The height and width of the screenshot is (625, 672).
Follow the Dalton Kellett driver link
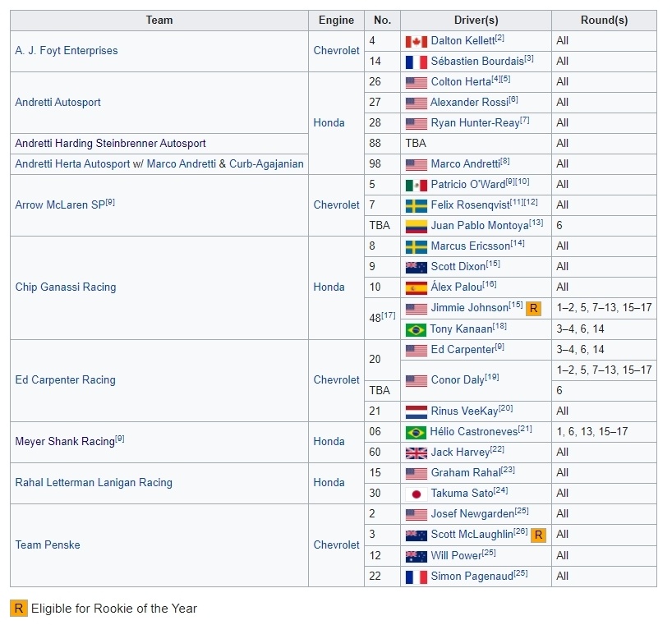463,41
